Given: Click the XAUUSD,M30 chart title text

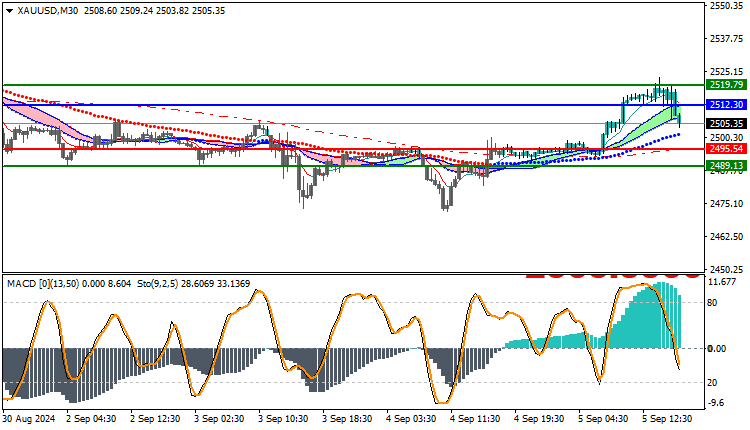Looking at the screenshot, I should (48, 11).
